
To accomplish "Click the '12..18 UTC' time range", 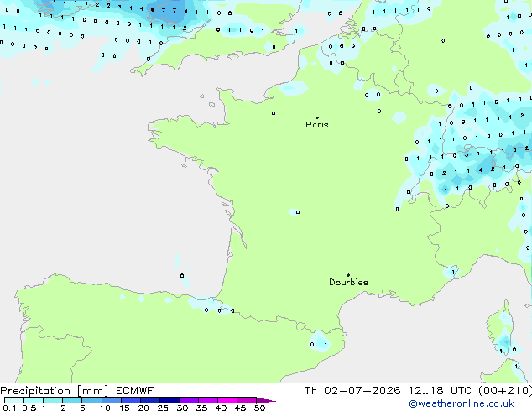I will 440,391.
